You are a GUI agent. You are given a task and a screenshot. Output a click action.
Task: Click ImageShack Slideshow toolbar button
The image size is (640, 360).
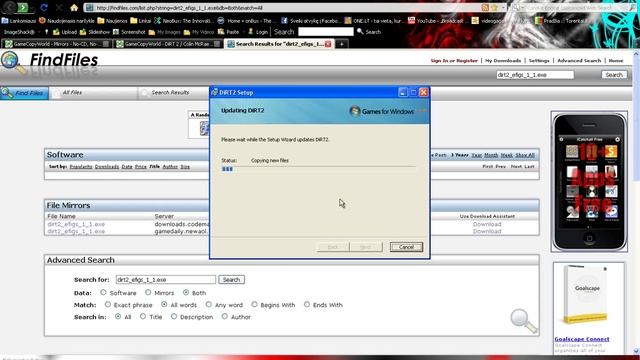[94, 32]
